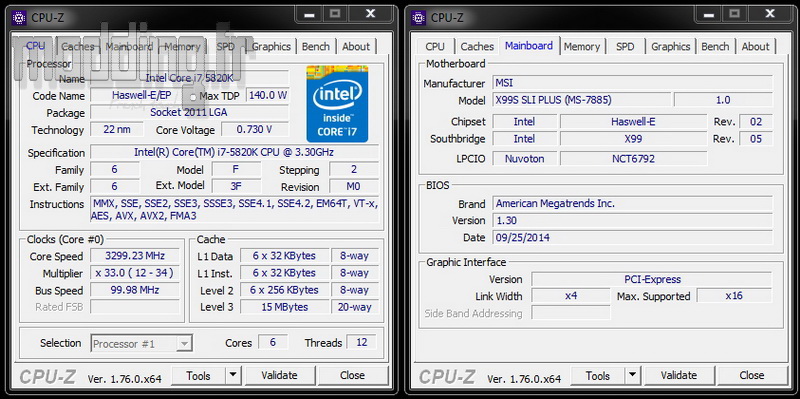Click the Specification field showing i7-5820K
The width and height of the screenshot is (800, 399).
(x=235, y=153)
